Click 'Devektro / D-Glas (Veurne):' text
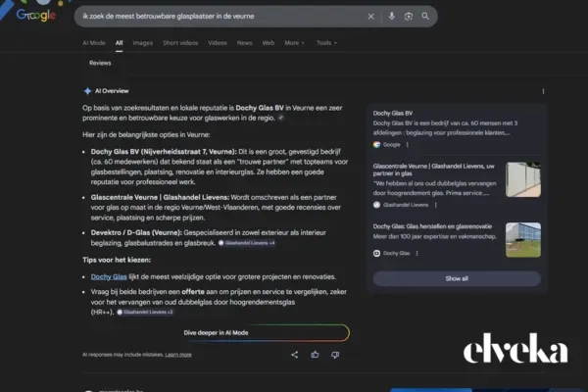588x392 pixels. 136,232
